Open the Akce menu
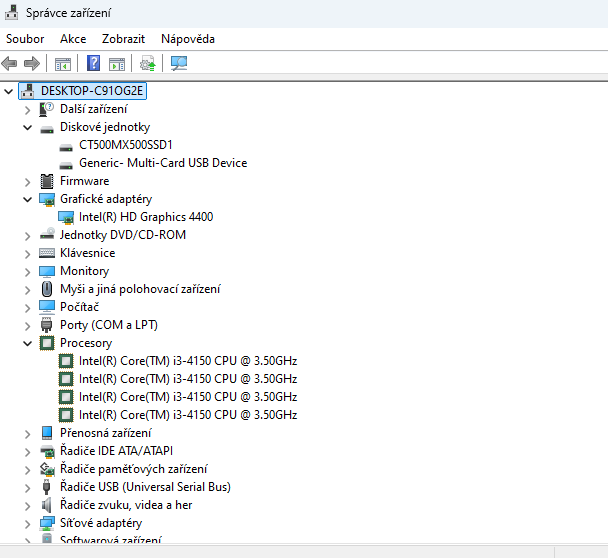Viewport: 608px width, 558px height. [73, 39]
